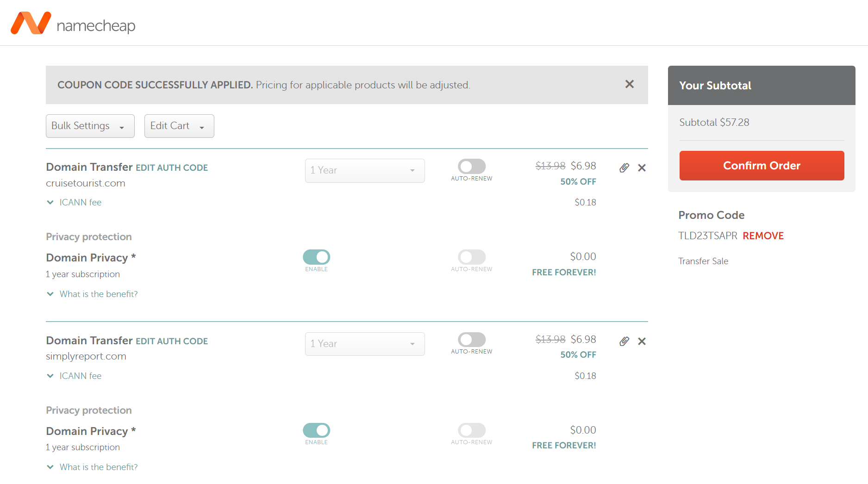Image resolution: width=868 pixels, height=484 pixels.
Task: Toggle auto-renew for cruisetourist.com transfer
Action: pos(472,166)
